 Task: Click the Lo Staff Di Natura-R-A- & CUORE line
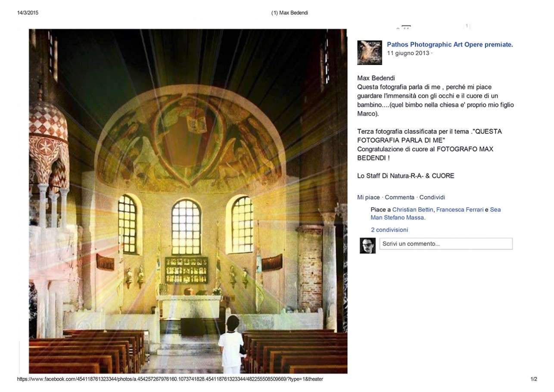406,176
